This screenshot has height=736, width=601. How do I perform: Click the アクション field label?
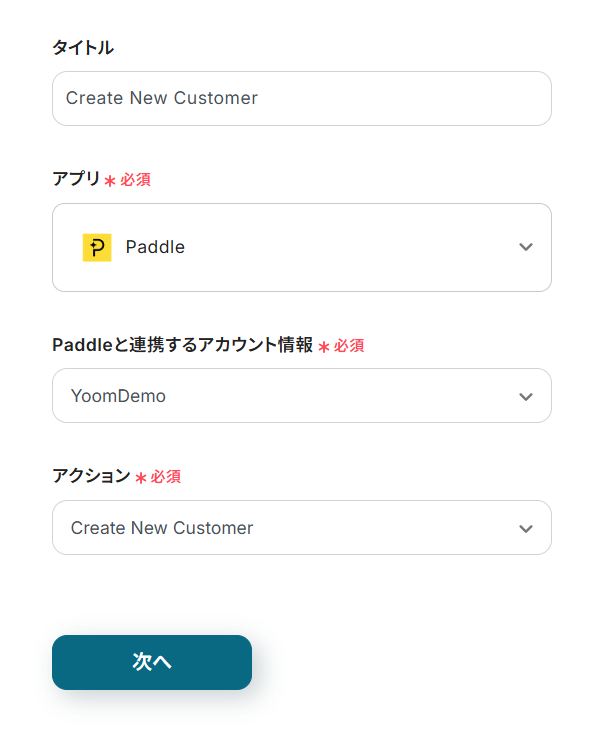(91, 476)
